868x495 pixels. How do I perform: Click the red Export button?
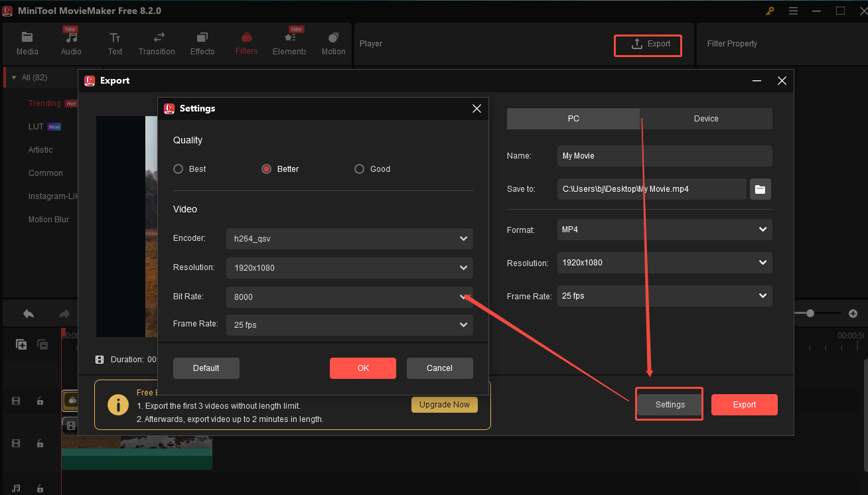[x=745, y=405]
